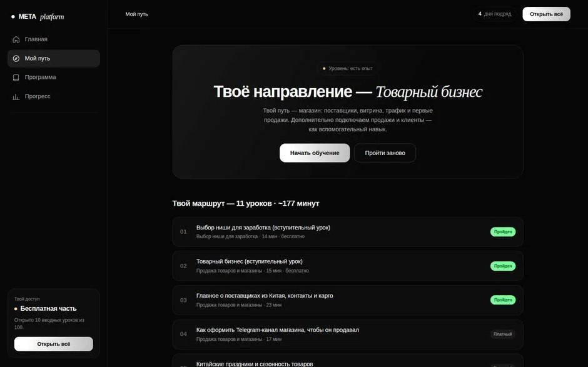588x367 pixels.
Task: Click the lesson number 04
Action: tap(183, 334)
